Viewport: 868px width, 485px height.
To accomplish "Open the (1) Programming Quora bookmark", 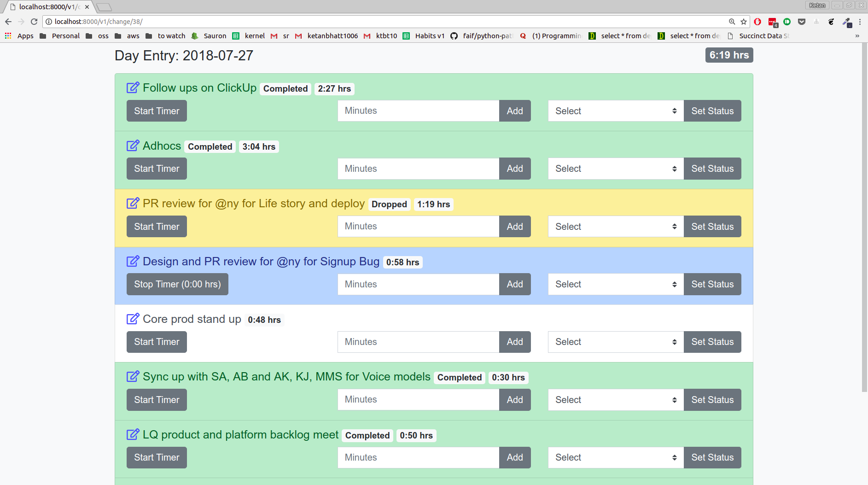I will (551, 36).
